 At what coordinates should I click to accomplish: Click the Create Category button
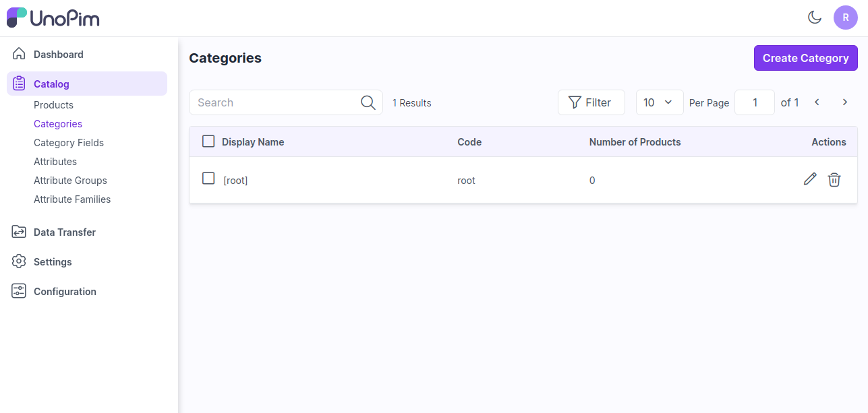(805, 58)
